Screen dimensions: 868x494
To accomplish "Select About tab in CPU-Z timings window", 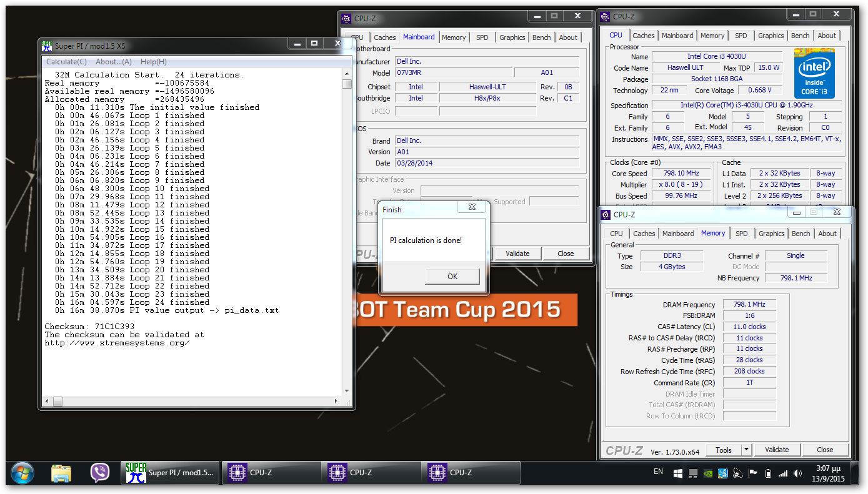I will coord(827,234).
